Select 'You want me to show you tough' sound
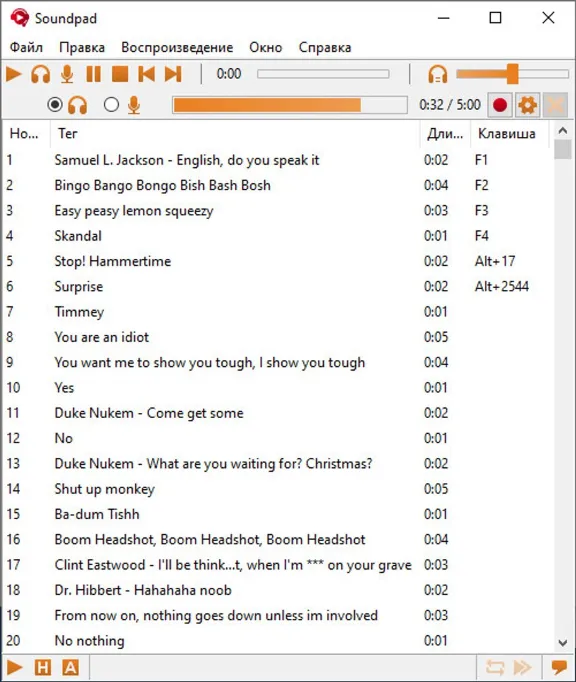This screenshot has height=682, width=576. click(278, 362)
